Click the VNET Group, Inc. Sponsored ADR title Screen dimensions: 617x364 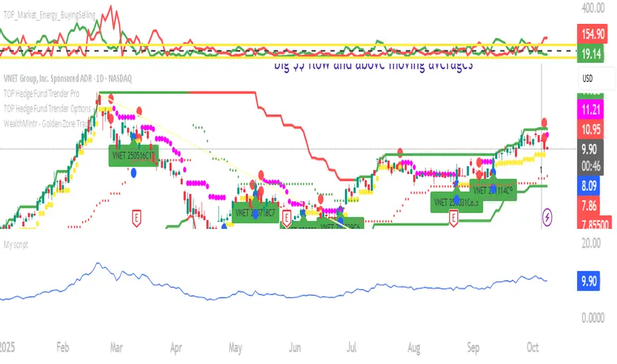tap(68, 78)
